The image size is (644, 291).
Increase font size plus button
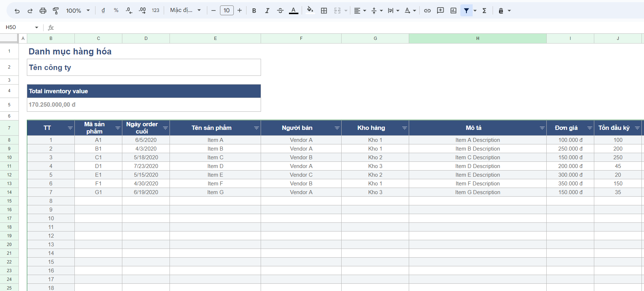(240, 11)
